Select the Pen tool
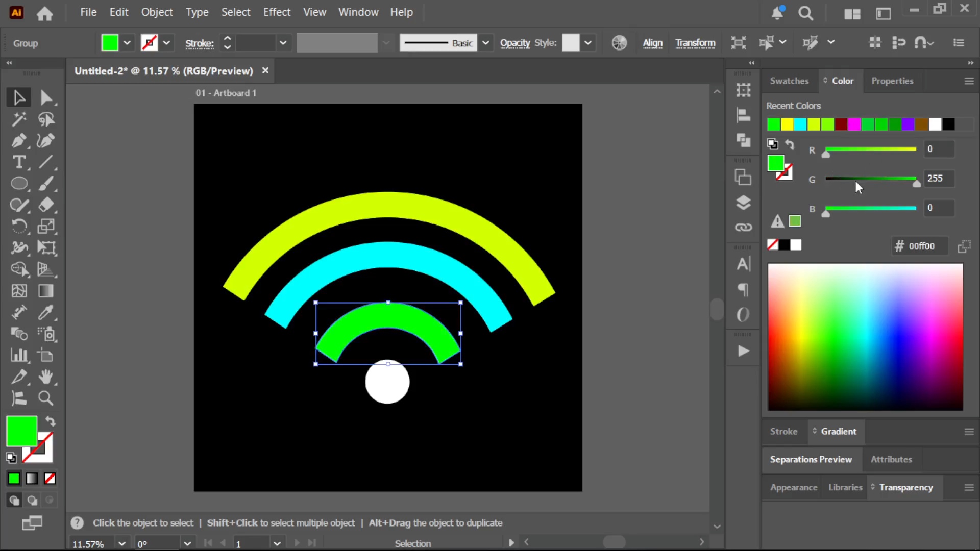The image size is (980, 551). [19, 141]
